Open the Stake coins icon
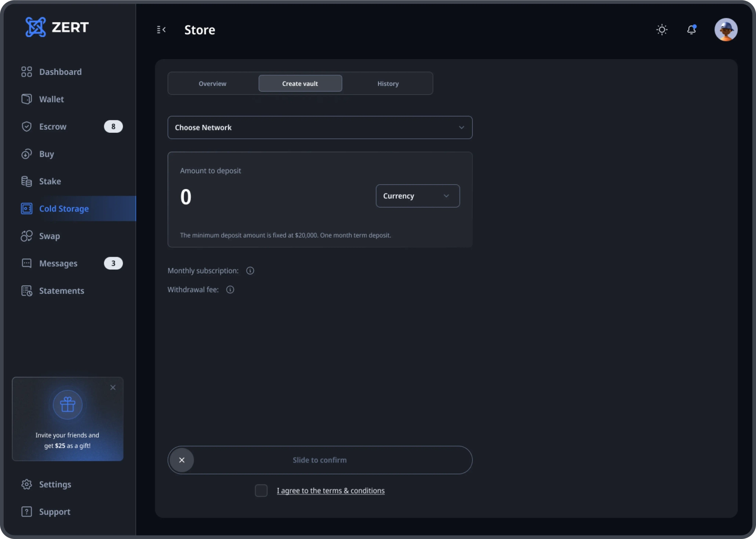 pyautogui.click(x=26, y=181)
